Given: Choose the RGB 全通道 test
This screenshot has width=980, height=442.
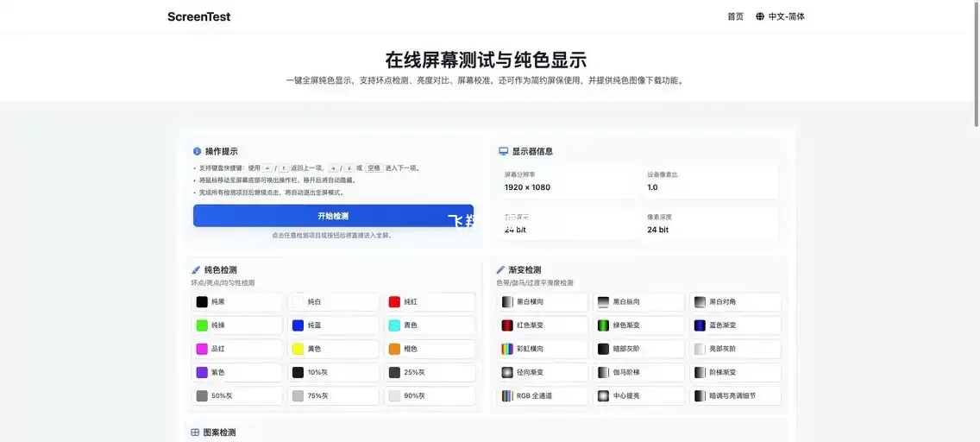Looking at the screenshot, I should click(x=542, y=395).
